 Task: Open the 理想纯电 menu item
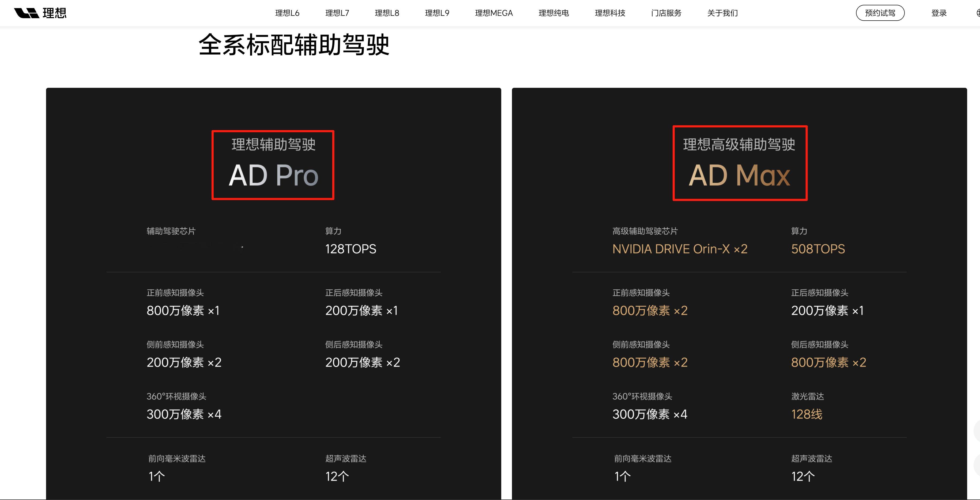point(553,13)
